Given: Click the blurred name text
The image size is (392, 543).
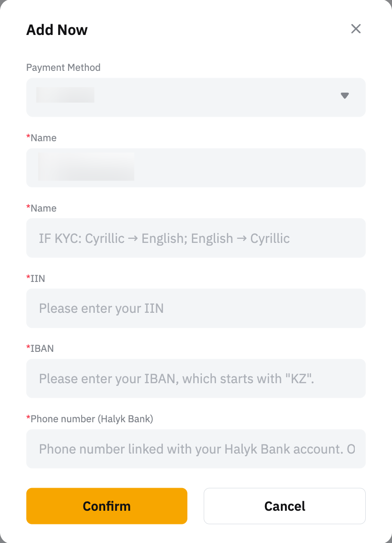Looking at the screenshot, I should click(x=86, y=167).
